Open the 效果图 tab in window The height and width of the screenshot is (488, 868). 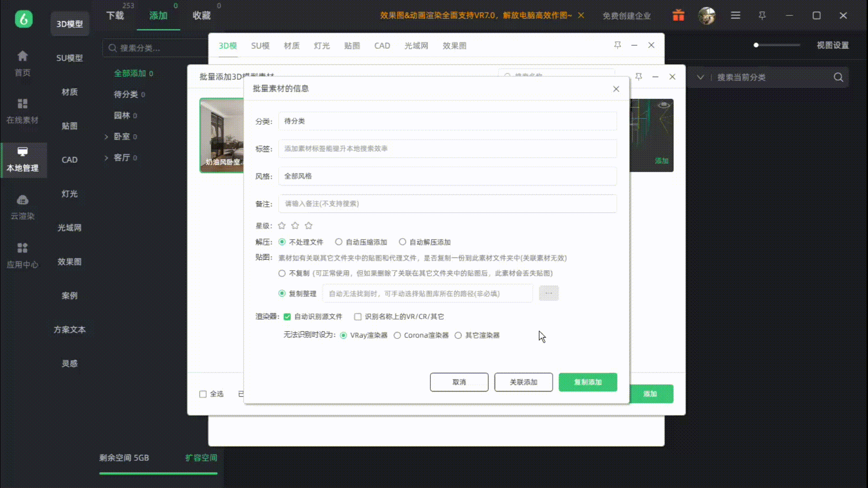pyautogui.click(x=454, y=46)
